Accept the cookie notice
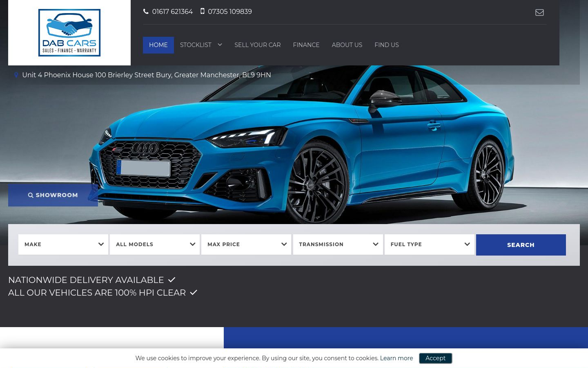Screen dimensions: 588x368 (435, 358)
